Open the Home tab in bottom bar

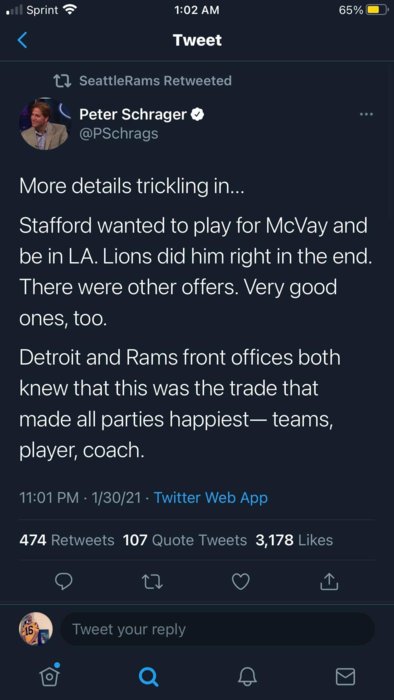coord(49,675)
